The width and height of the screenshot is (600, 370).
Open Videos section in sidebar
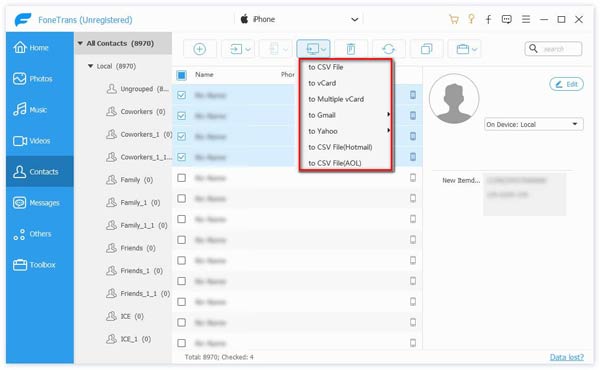pyautogui.click(x=39, y=140)
